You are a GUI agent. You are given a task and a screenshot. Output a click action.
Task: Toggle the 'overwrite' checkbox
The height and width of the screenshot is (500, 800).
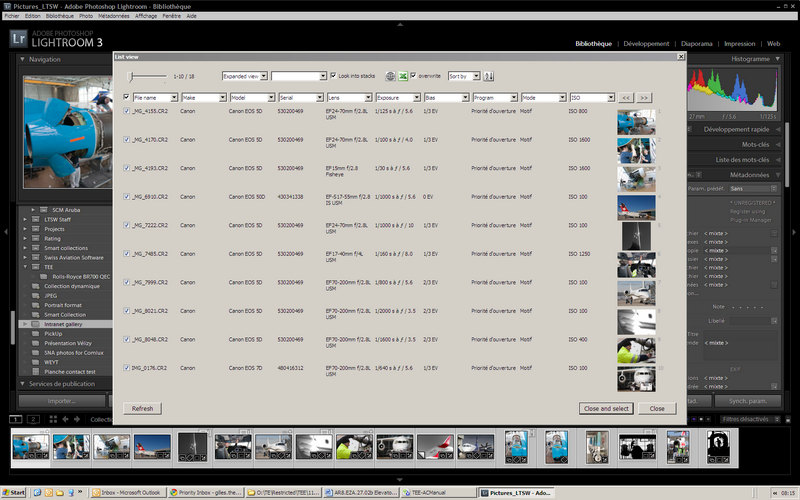click(413, 76)
